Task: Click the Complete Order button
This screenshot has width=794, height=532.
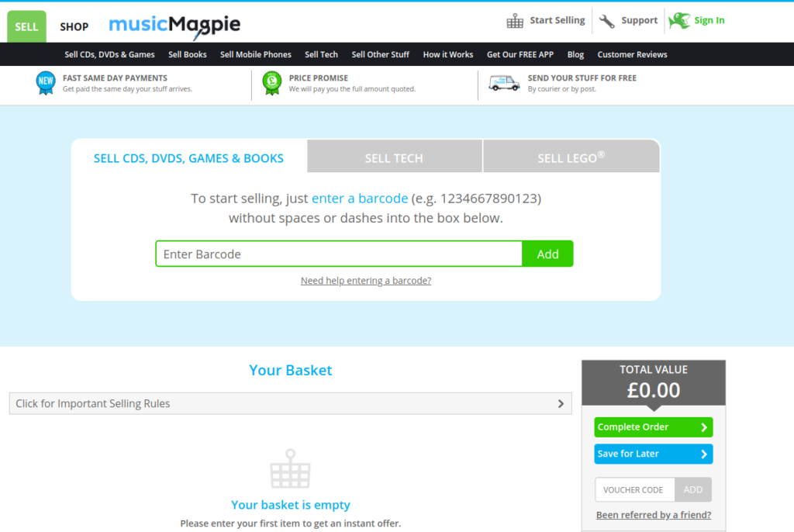Action: (x=653, y=427)
